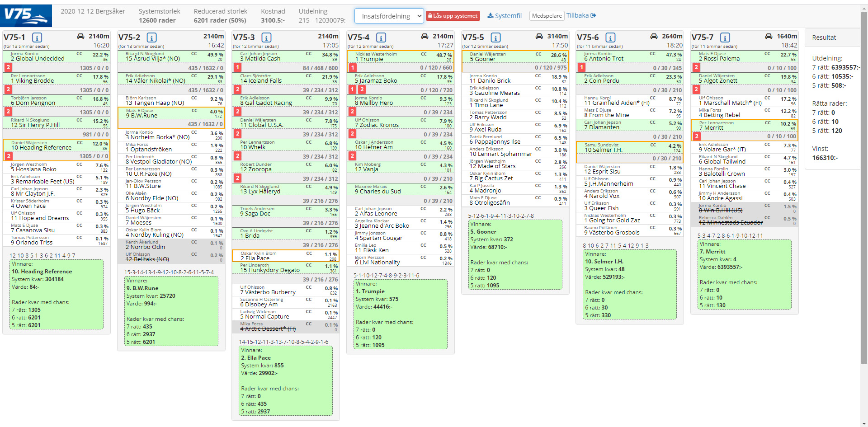Click finishing order 12-10-8-5-1-3-6-2-11-4-9-7
The width and height of the screenshot is (868, 427).
pyautogui.click(x=42, y=255)
